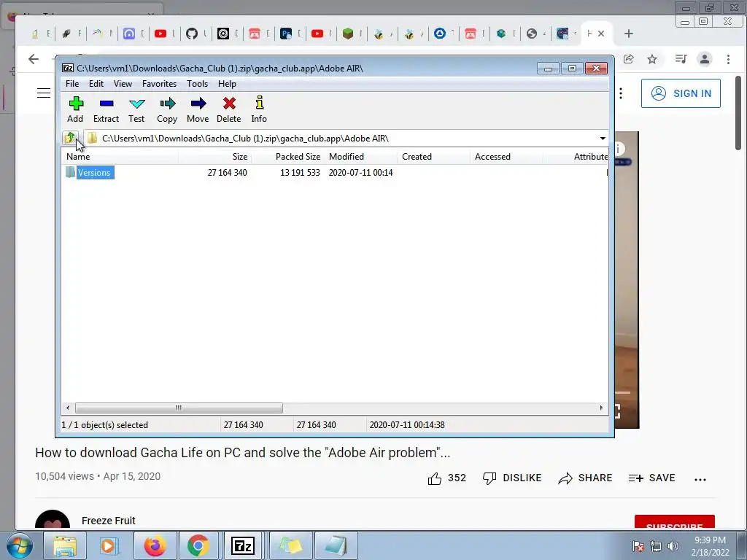This screenshot has width=747, height=560.
Task: Open the more actions ellipsis under video
Action: (700, 480)
